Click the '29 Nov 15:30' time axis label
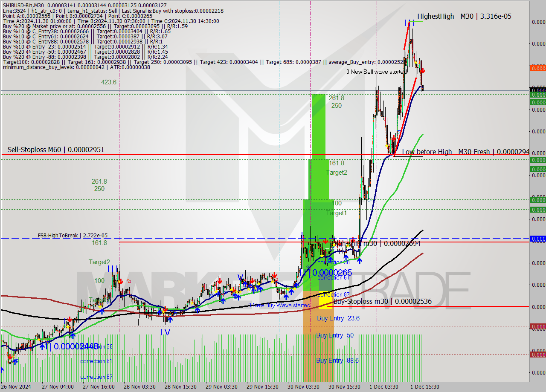This screenshot has width=546, height=392. click(262, 387)
